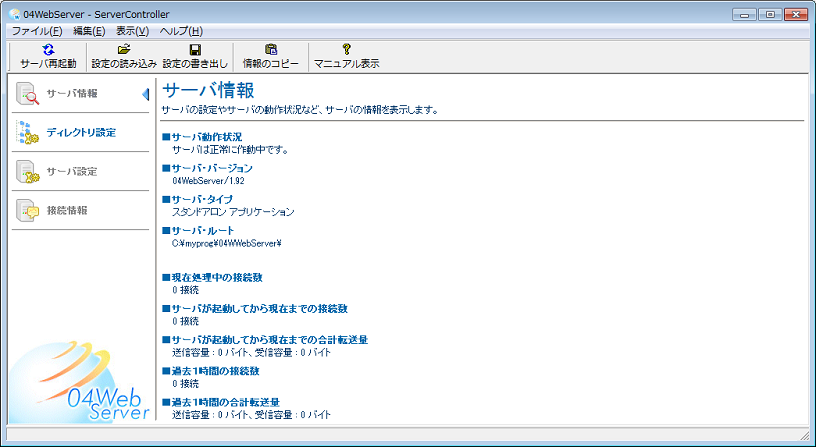
Task: Click the サーバが起動してから現在までの合計転送量 heading
Action: (x=265, y=340)
